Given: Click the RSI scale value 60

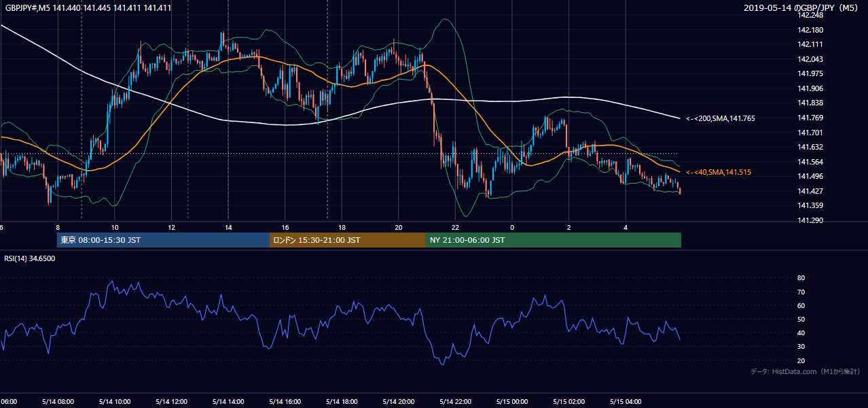Looking at the screenshot, I should [x=801, y=305].
